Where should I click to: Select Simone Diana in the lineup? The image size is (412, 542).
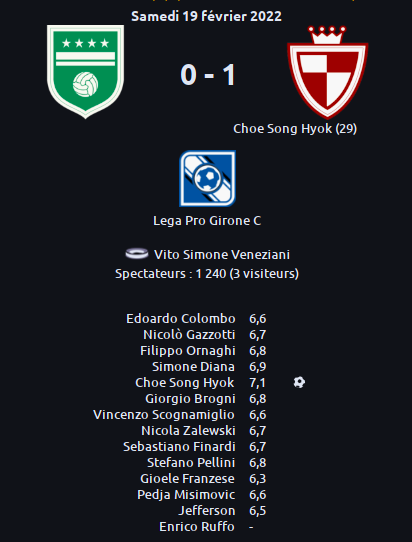coord(193,367)
